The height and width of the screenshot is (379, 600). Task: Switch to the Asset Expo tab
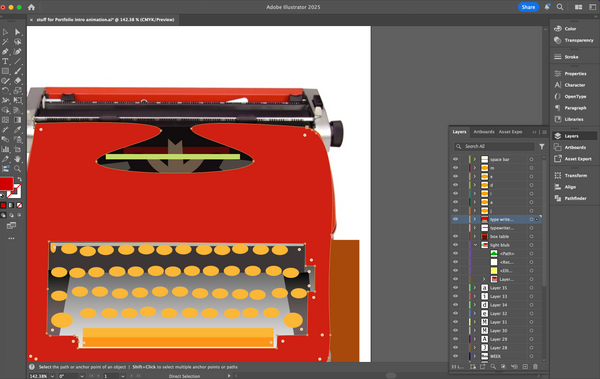(x=510, y=132)
